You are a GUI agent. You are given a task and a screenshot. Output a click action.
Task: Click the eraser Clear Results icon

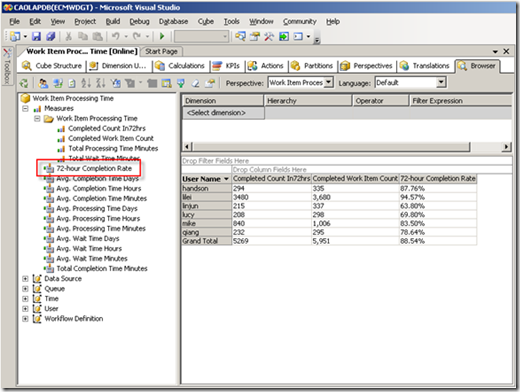coord(196,83)
